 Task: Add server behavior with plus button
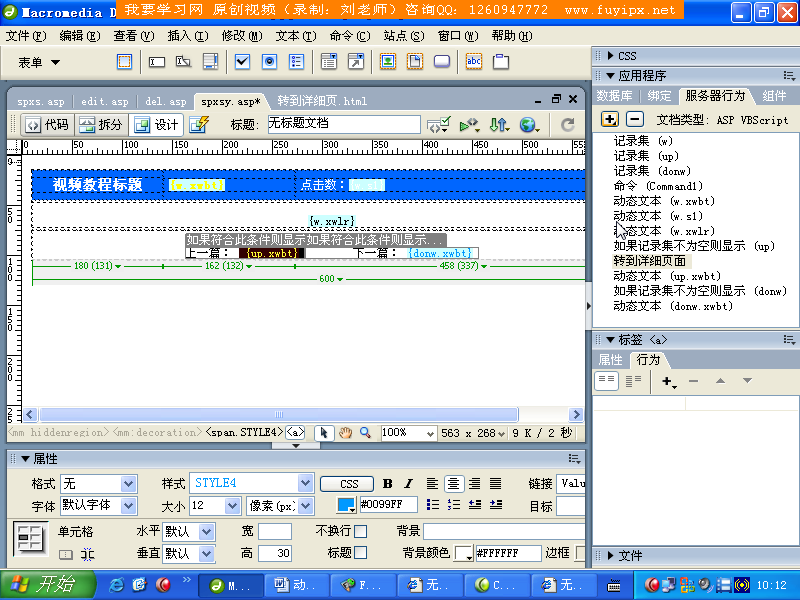click(x=610, y=119)
